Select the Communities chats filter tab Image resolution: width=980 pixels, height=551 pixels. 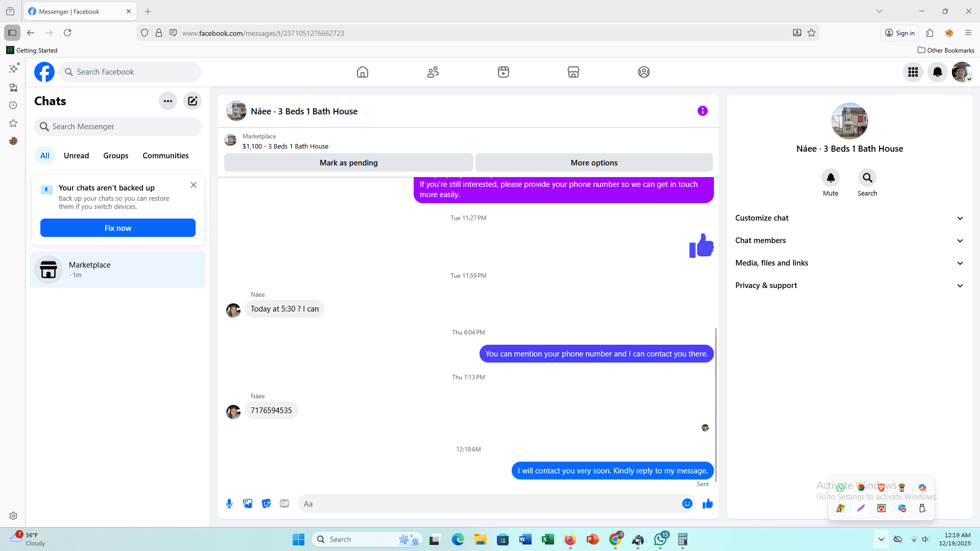coord(165,156)
